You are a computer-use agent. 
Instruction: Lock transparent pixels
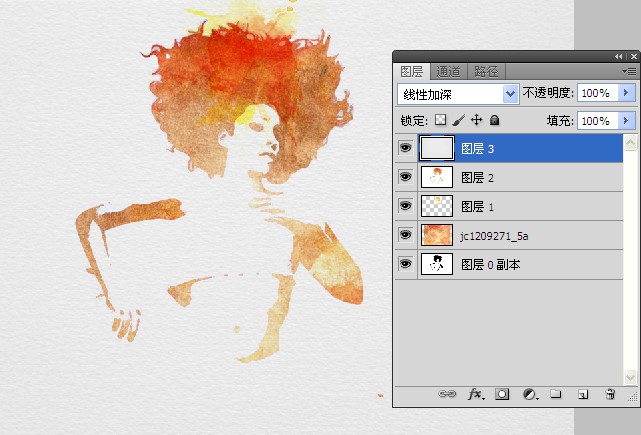tap(440, 120)
